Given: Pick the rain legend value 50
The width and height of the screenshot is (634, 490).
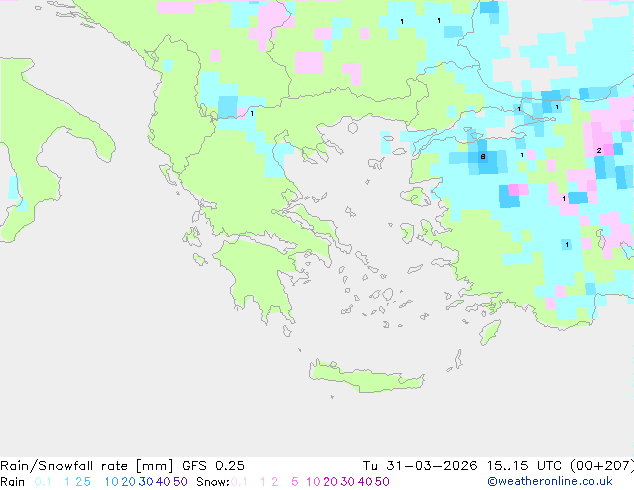Looking at the screenshot, I should point(180,482).
